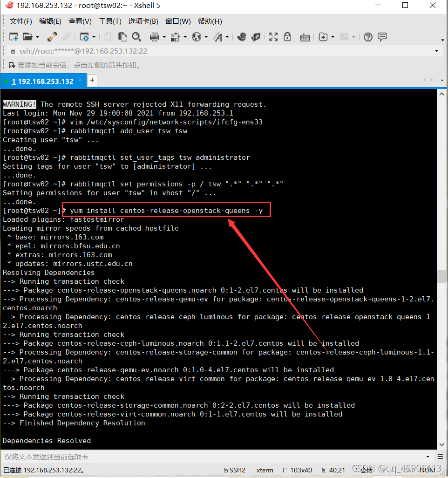Click terminal scrollbar down arrow
The image size is (448, 478).
click(x=441, y=444)
